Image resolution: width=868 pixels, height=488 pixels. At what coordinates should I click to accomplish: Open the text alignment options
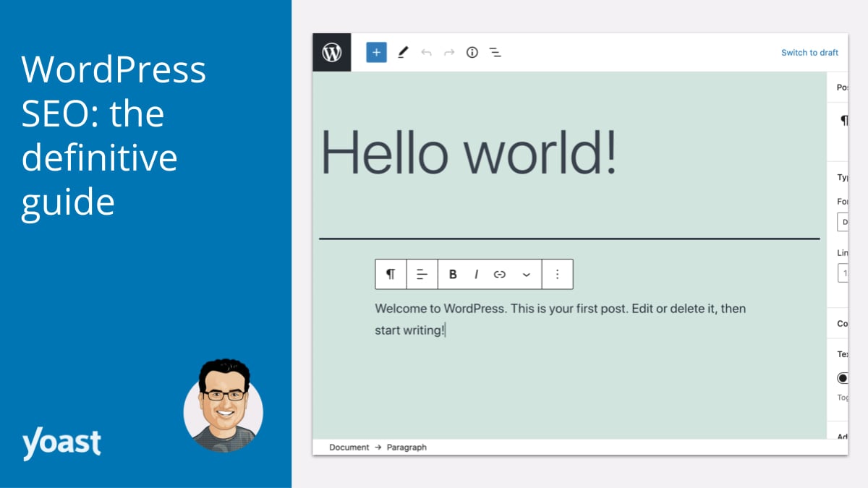coord(422,274)
